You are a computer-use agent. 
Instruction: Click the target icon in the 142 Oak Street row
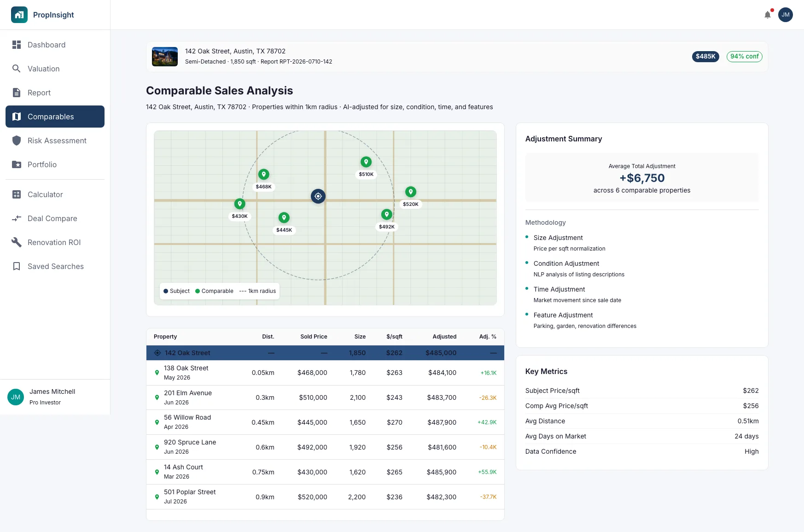157,353
